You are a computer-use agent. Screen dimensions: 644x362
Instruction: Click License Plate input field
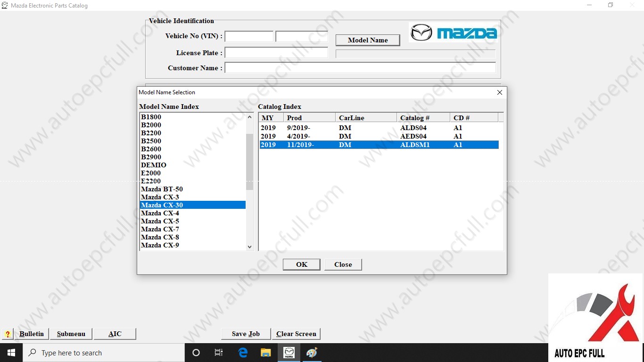[276, 53]
